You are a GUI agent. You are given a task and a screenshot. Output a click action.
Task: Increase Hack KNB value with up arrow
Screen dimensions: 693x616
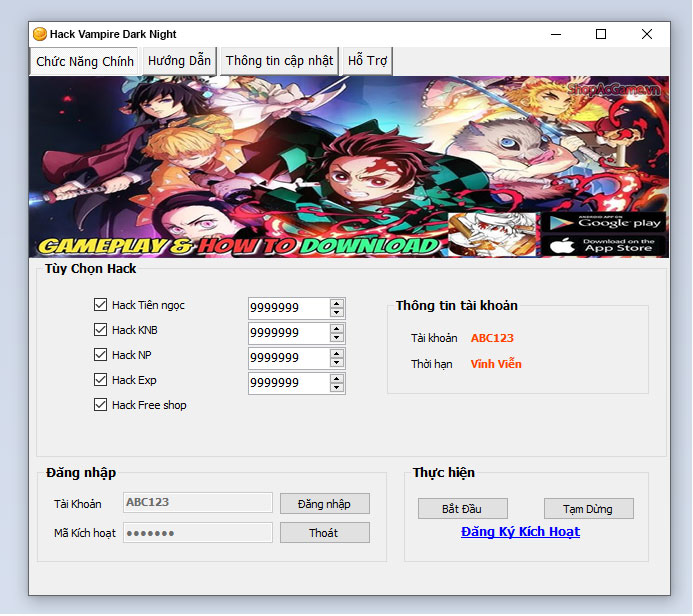coord(337,329)
